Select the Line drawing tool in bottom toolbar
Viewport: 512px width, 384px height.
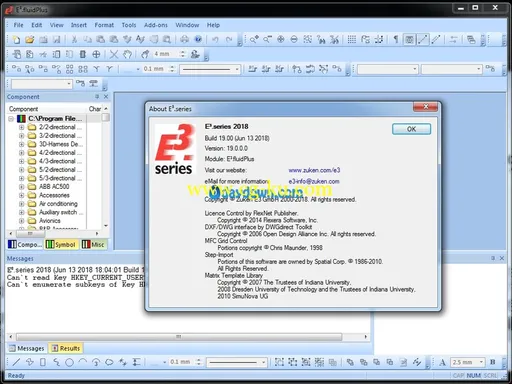pyautogui.click(x=16, y=362)
